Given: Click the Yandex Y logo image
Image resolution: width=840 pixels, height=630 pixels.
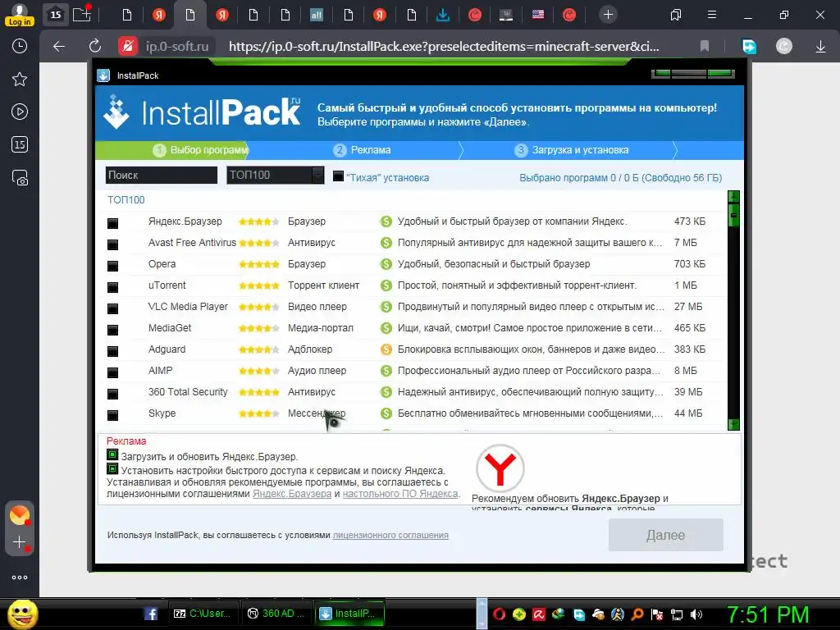Looking at the screenshot, I should (500, 468).
